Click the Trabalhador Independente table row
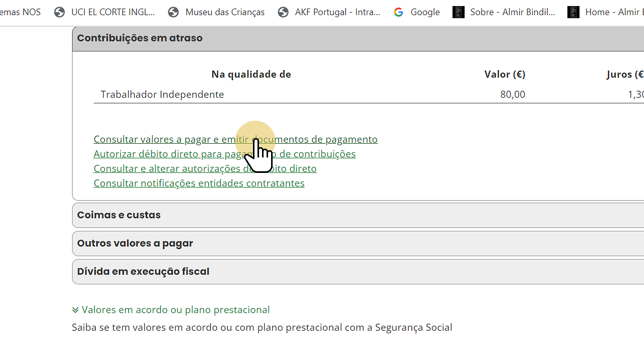The height and width of the screenshot is (362, 644). tap(162, 94)
